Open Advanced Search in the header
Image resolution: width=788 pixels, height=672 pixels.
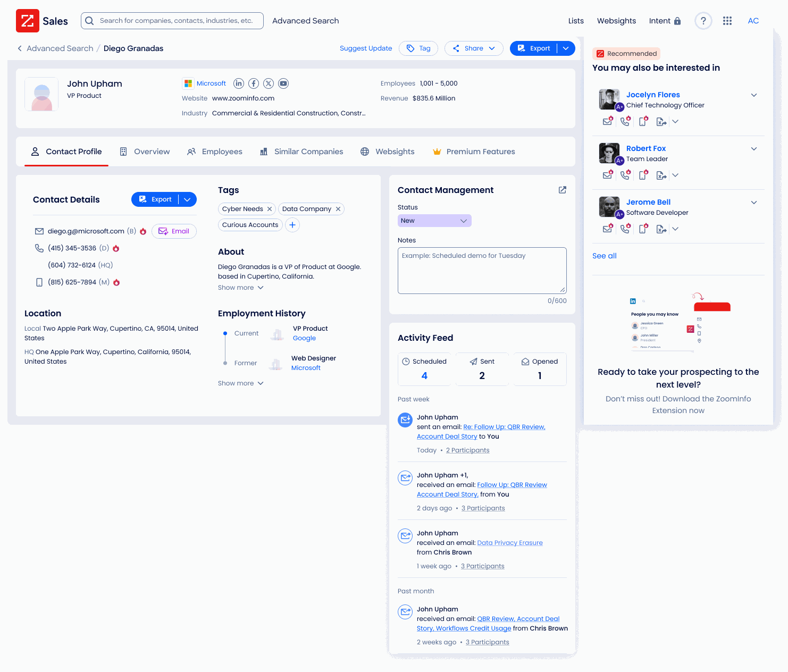tap(306, 21)
